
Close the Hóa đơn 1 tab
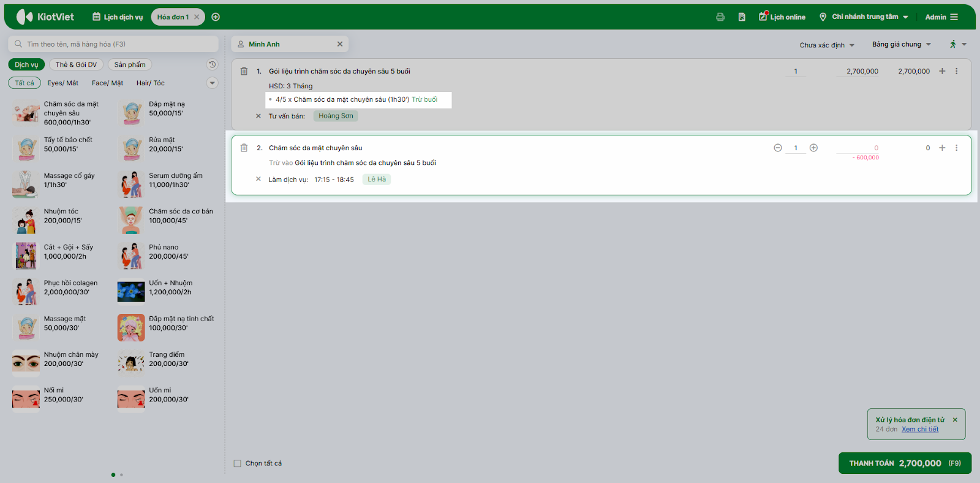click(x=197, y=17)
